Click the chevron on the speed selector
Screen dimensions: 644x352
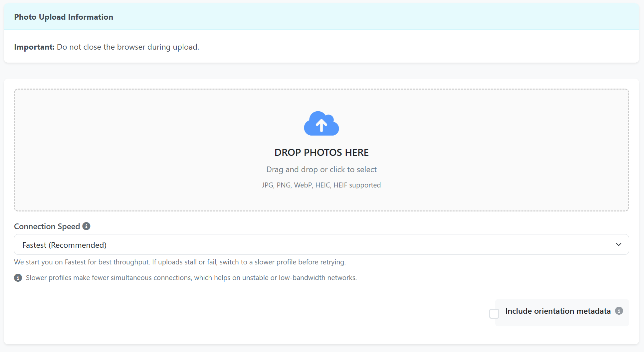click(619, 244)
